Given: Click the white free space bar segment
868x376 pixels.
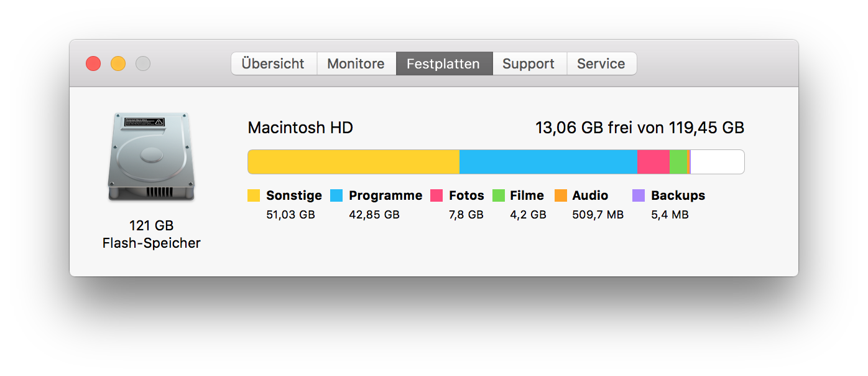Looking at the screenshot, I should tap(717, 162).
